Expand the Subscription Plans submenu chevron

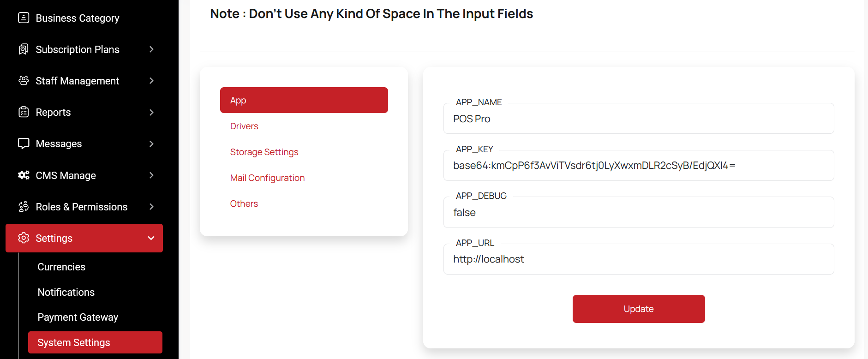(151, 49)
